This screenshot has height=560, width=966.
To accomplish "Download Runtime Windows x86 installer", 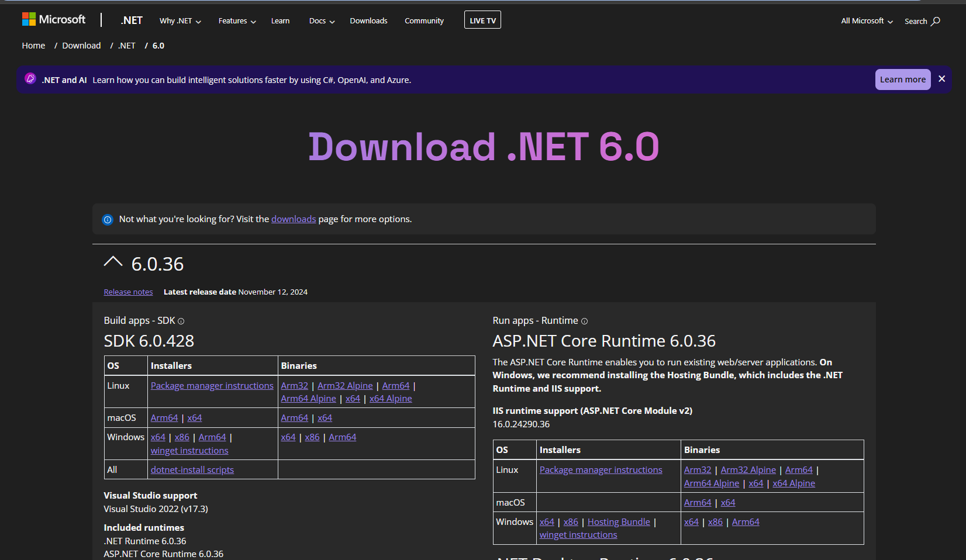I will (x=571, y=522).
